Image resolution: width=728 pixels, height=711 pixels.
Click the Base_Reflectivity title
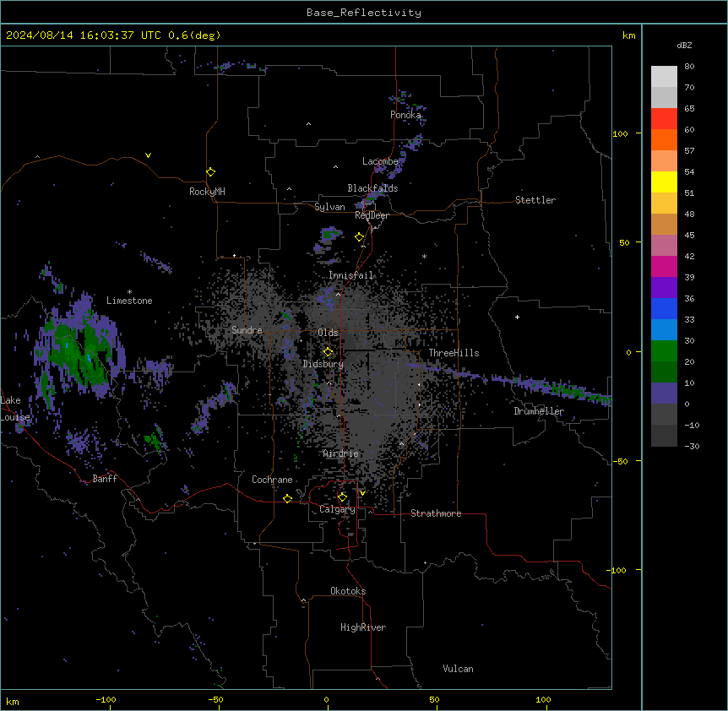[364, 13]
